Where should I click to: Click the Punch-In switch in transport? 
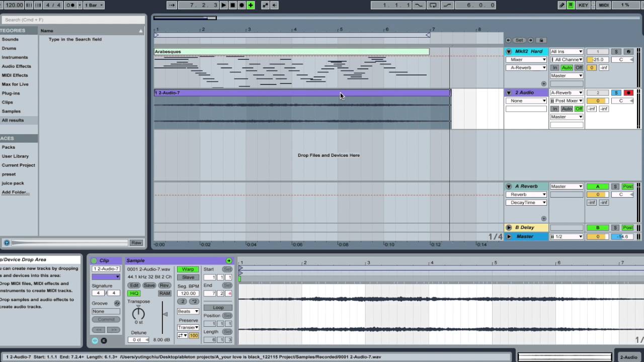pos(419,5)
